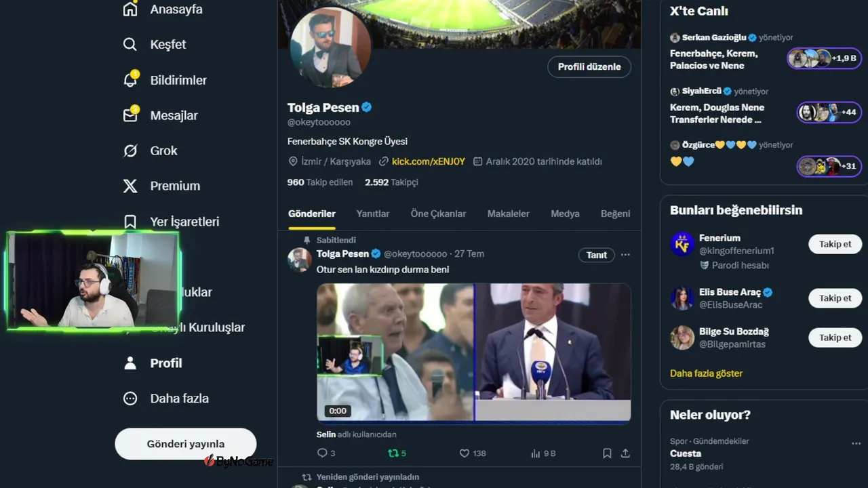Expand Daha fazla sidebar menu
Image resolution: width=868 pixels, height=488 pixels.
coord(165,399)
